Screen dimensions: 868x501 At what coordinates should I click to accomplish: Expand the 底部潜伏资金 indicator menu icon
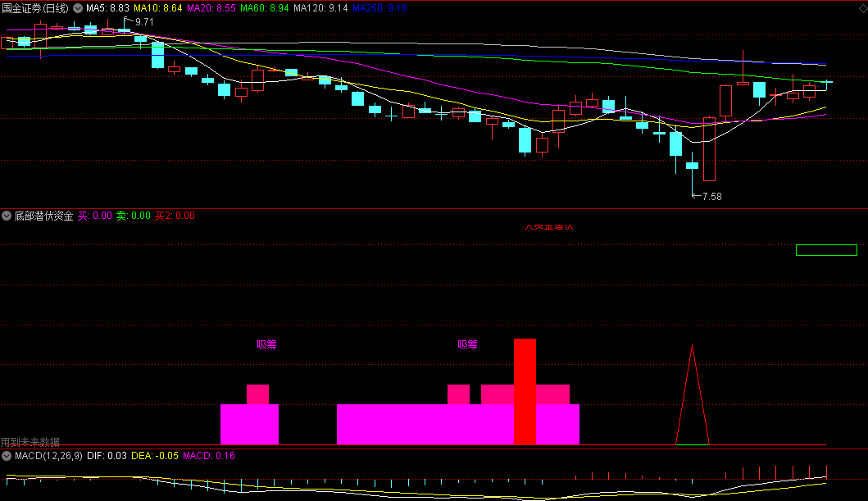pos(7,216)
